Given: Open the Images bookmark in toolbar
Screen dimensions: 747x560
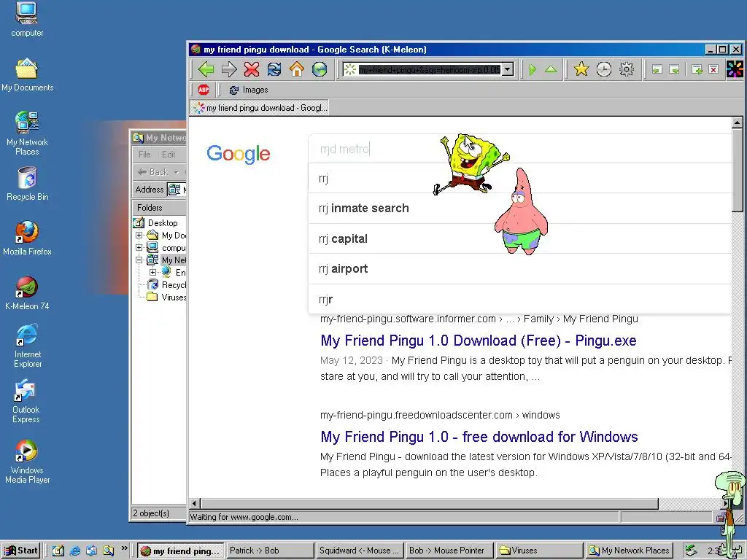Looking at the screenshot, I should click(x=248, y=90).
